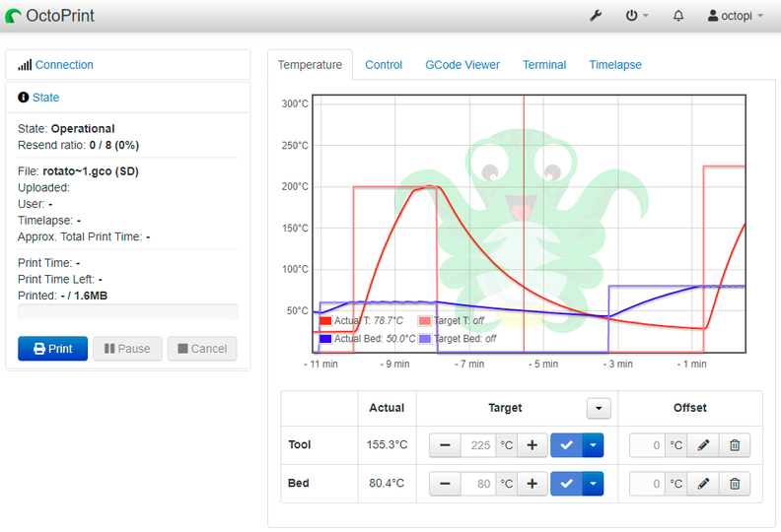Decrease Bed target temperature
The height and width of the screenshot is (532, 781).
coord(446,484)
